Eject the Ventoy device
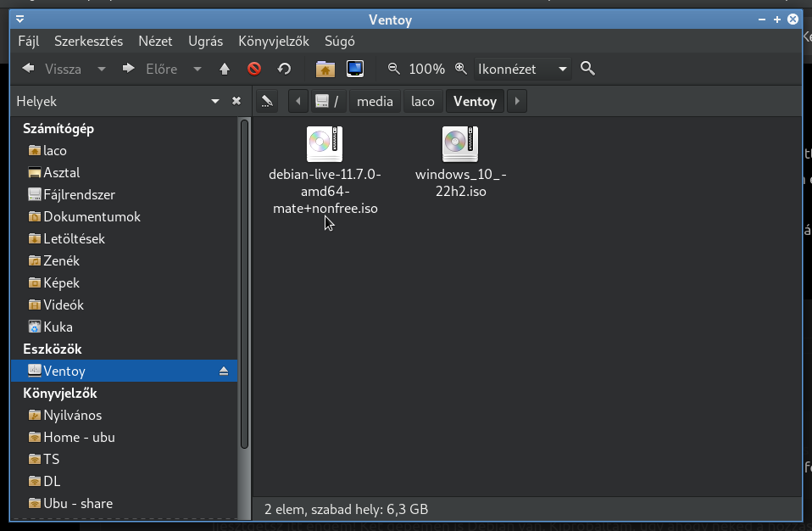The image size is (812, 531). (x=224, y=371)
